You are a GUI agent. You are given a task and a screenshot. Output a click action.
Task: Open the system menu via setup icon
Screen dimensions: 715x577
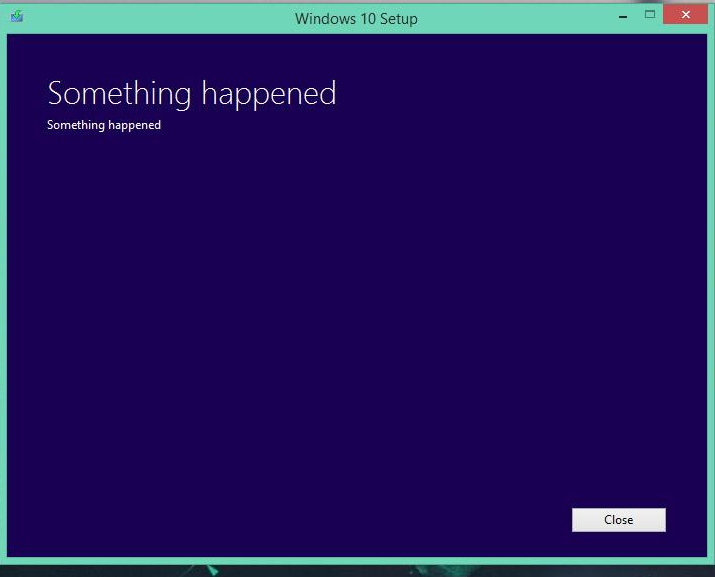[x=17, y=16]
